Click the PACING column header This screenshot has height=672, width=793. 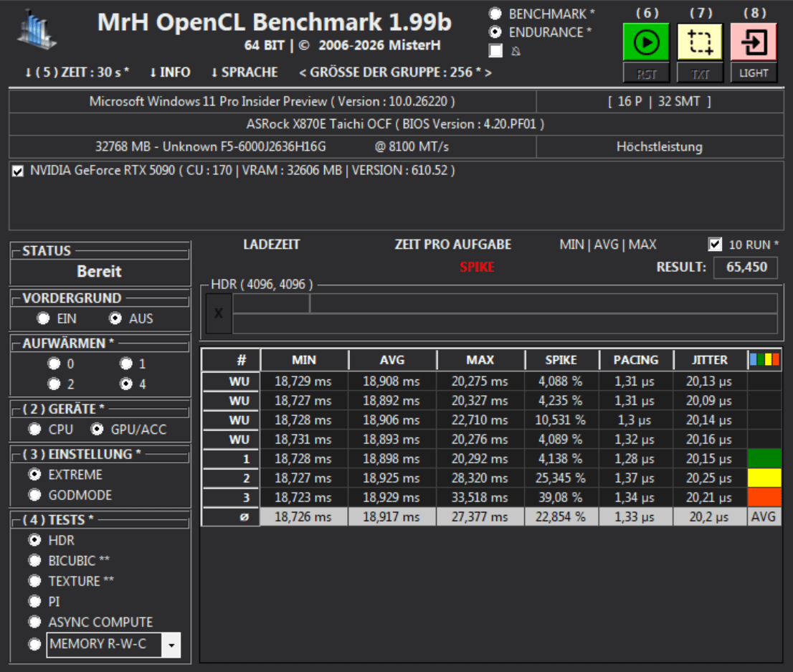coord(636,360)
